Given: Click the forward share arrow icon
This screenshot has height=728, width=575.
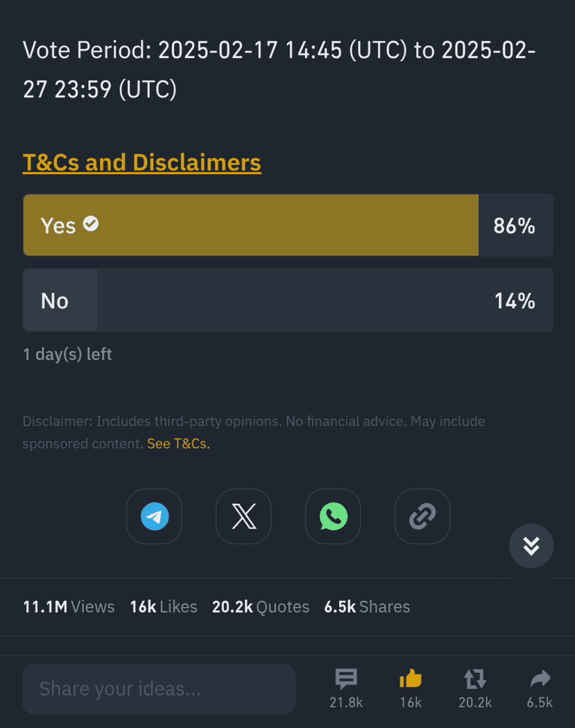Looking at the screenshot, I should coord(540,679).
